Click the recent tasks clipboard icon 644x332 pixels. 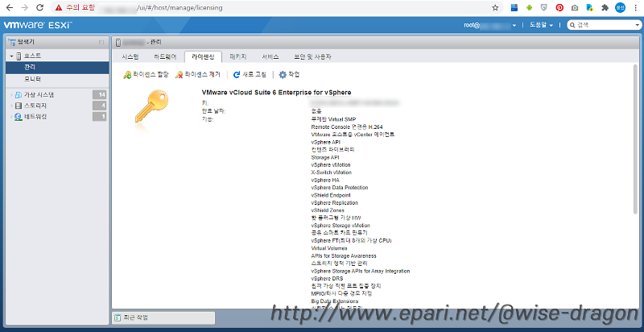click(x=118, y=317)
